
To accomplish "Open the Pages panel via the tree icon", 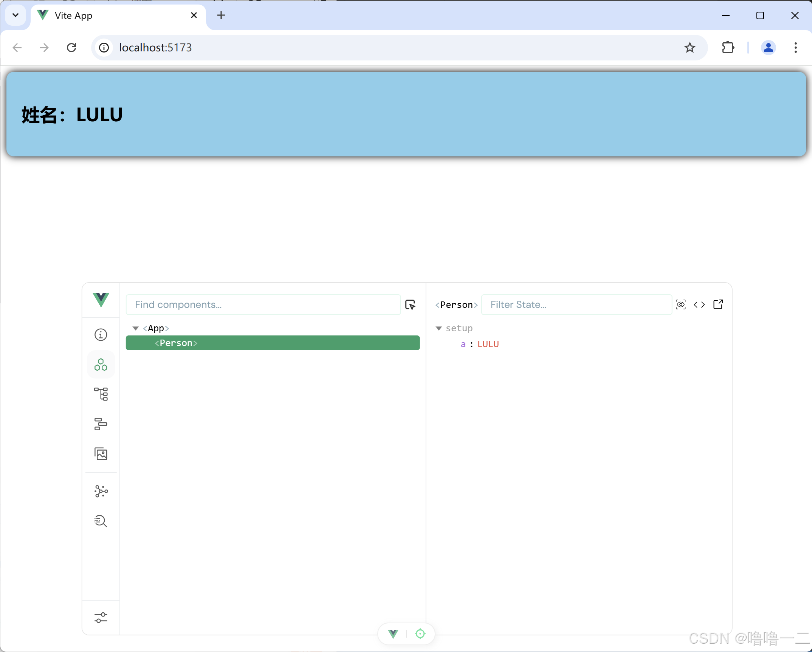I will [x=101, y=394].
